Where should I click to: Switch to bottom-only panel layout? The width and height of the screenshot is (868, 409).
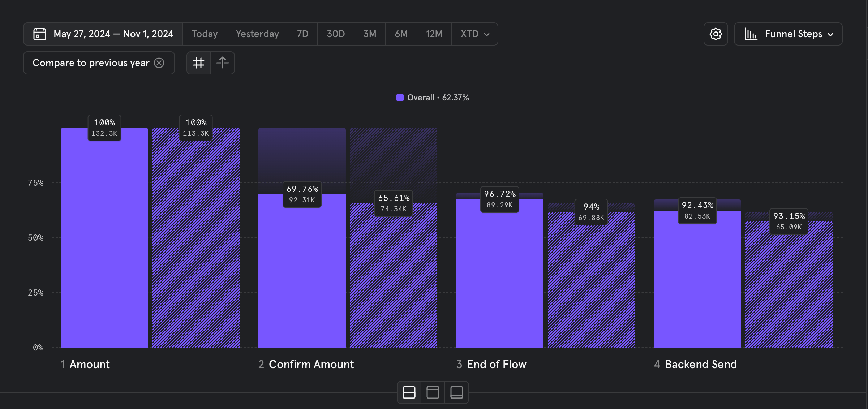pos(456,392)
